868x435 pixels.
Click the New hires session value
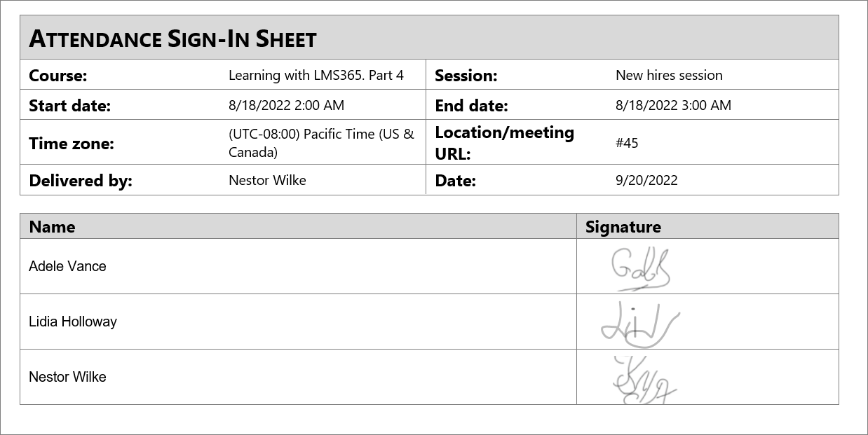tap(669, 75)
